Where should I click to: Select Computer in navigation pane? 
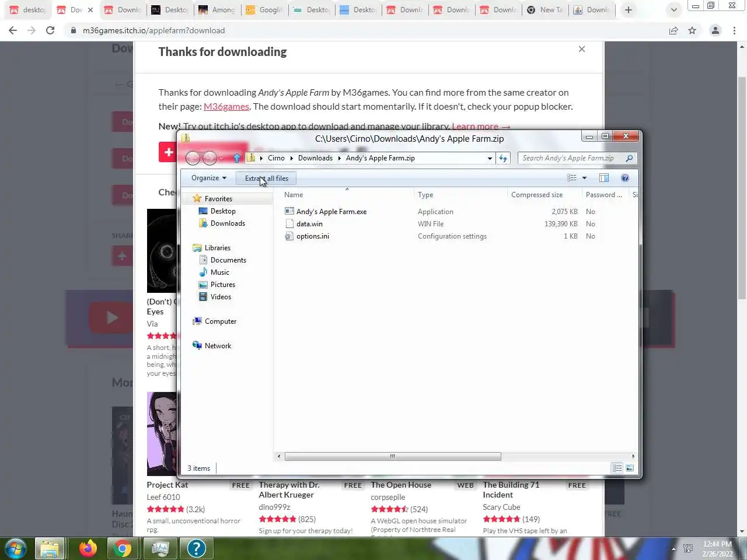[x=220, y=321]
